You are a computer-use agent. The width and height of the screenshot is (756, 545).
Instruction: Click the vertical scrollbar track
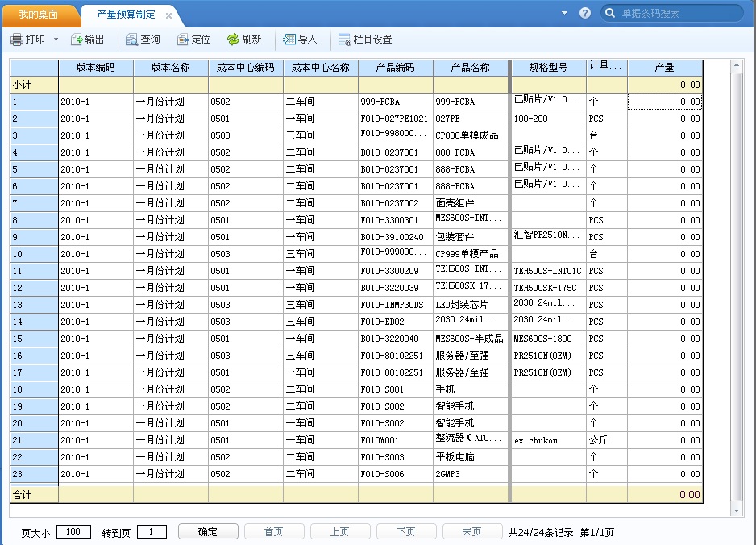[736, 288]
